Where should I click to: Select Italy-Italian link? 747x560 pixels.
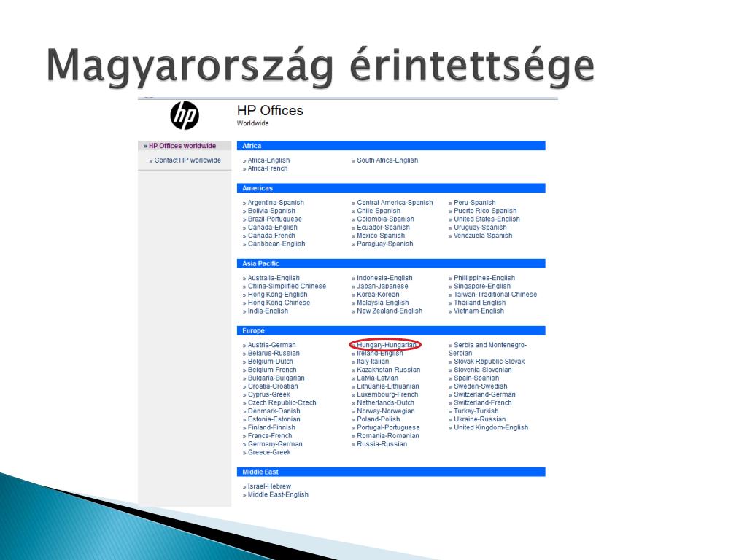click(373, 362)
